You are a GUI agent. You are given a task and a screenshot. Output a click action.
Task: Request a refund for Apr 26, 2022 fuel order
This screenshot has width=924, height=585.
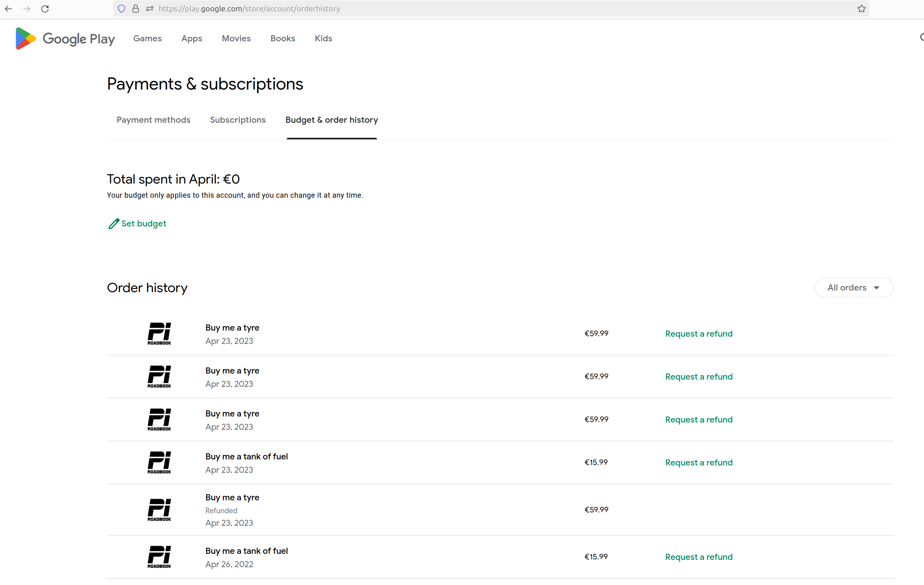pyautogui.click(x=698, y=557)
